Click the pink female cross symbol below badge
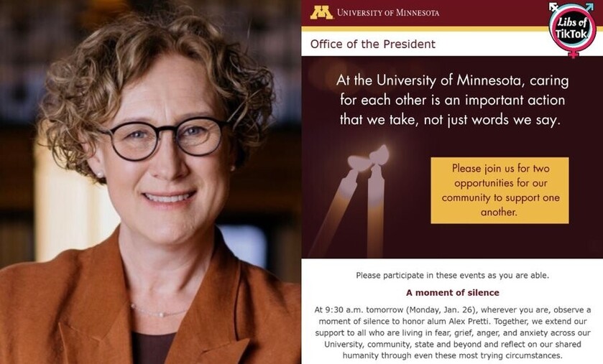The image size is (603, 364). (x=573, y=55)
